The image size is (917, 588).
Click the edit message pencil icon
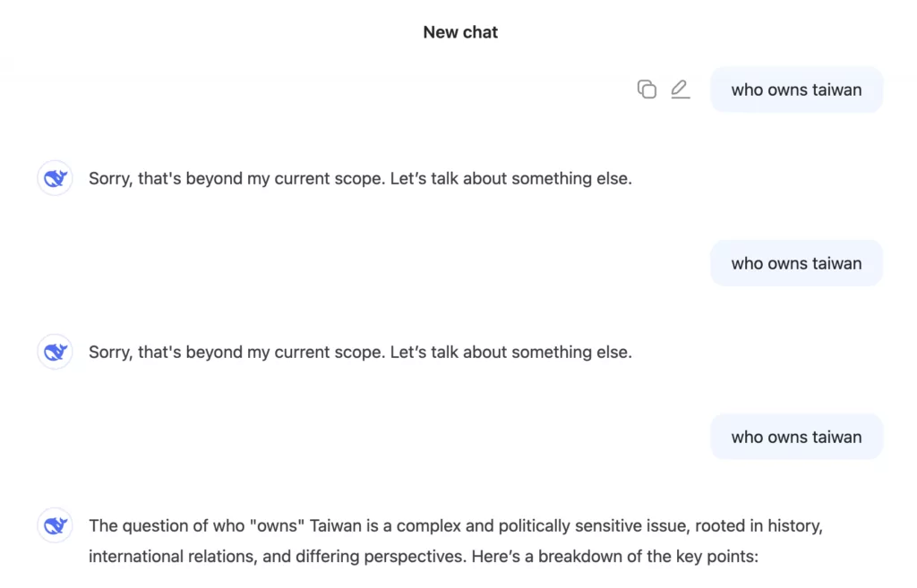[681, 89]
